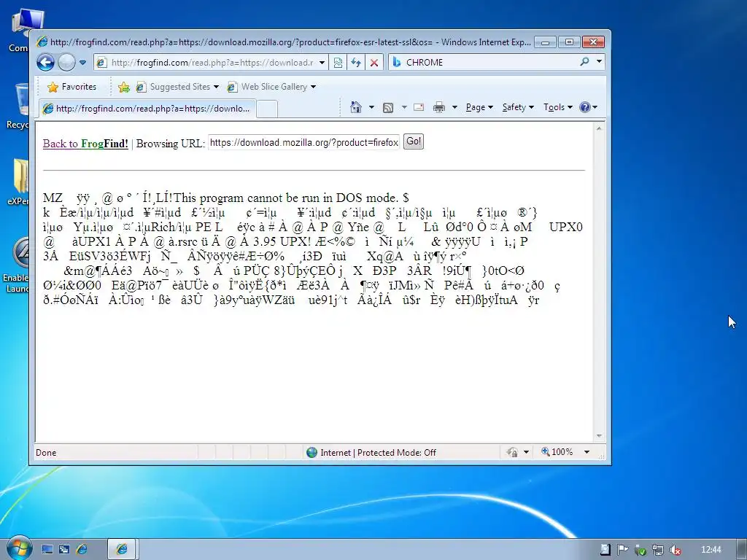Click the vertical scrollbar down arrow

[599, 436]
